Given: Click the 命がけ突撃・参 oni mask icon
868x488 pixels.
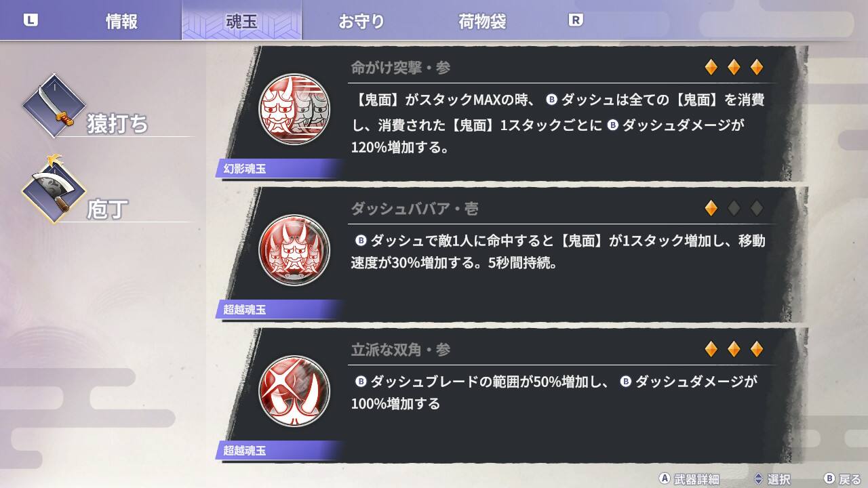Looking at the screenshot, I should 295,108.
